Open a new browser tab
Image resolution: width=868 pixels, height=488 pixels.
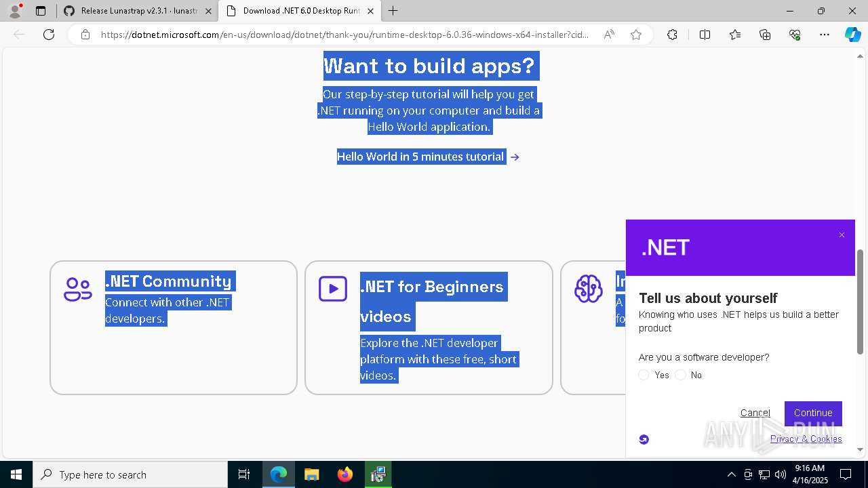tap(393, 11)
